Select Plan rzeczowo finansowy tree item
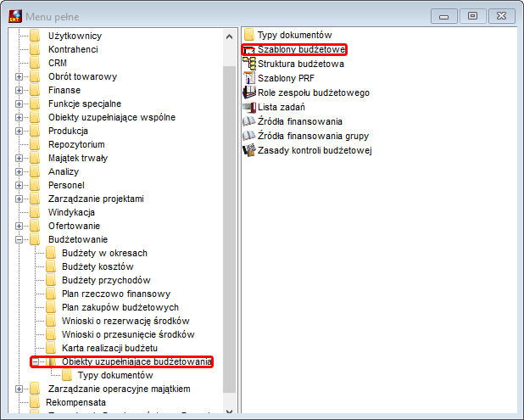 [116, 294]
